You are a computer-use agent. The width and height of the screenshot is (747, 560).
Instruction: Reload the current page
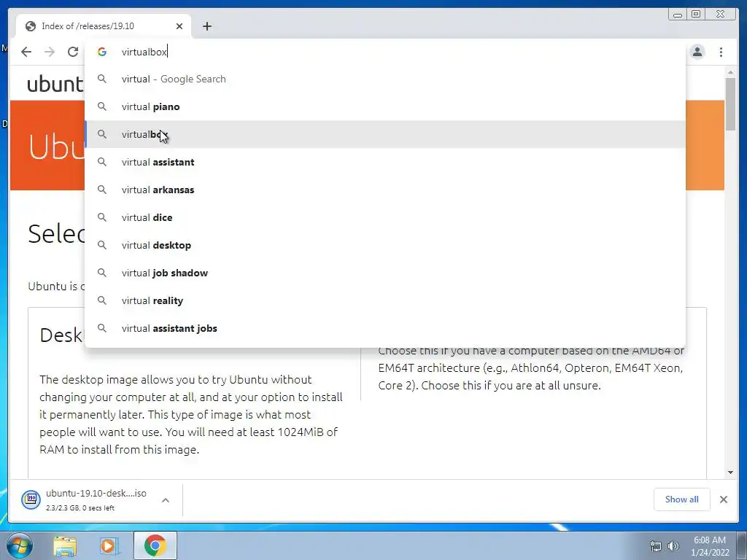(x=73, y=52)
